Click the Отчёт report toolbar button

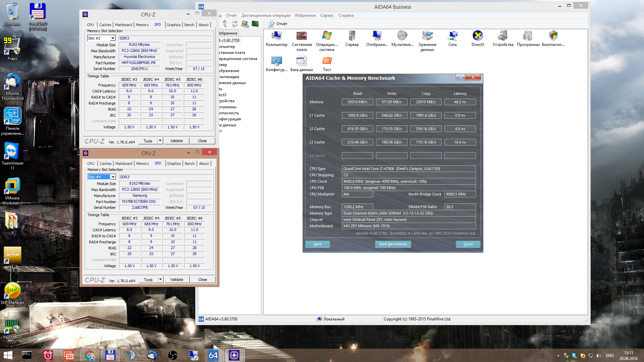(x=277, y=24)
